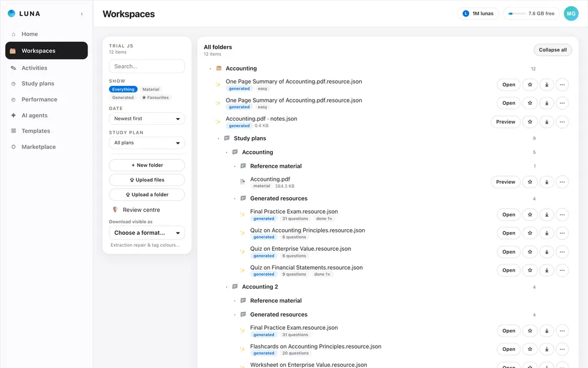Image resolution: width=588 pixels, height=368 pixels.
Task: Click the Review centre shield icon
Action: (115, 210)
